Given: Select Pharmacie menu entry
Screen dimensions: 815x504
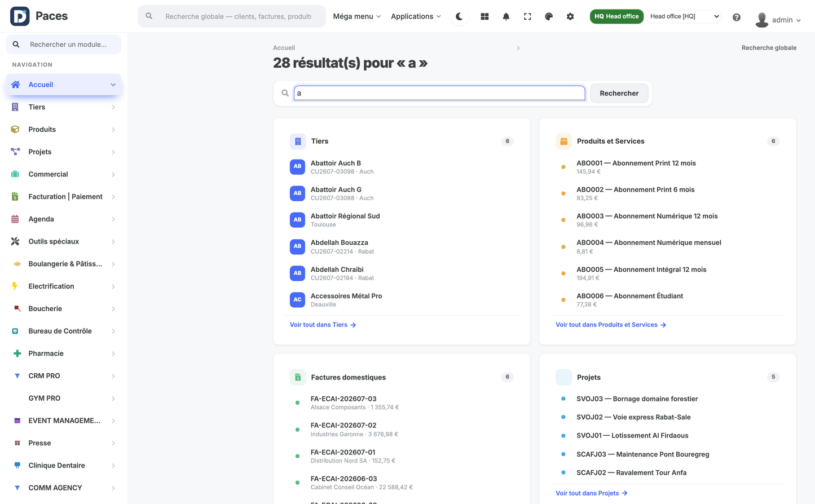Looking at the screenshot, I should 64,353.
